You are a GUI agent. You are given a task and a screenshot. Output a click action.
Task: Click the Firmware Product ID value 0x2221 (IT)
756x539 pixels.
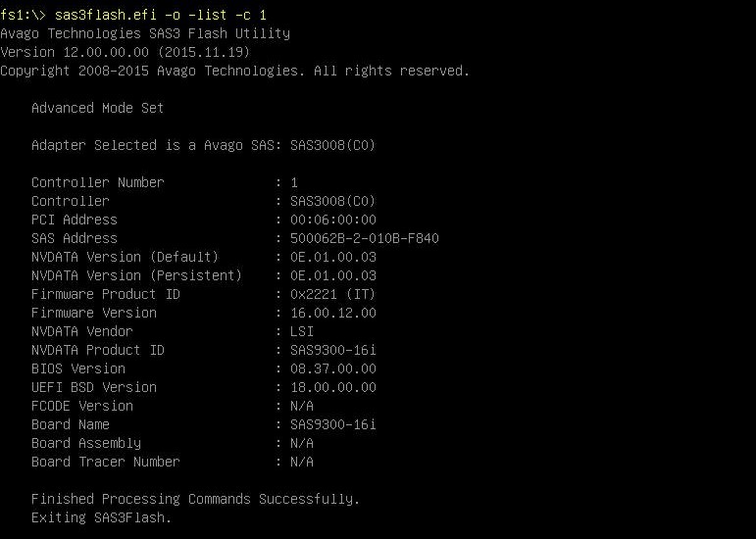click(x=333, y=294)
